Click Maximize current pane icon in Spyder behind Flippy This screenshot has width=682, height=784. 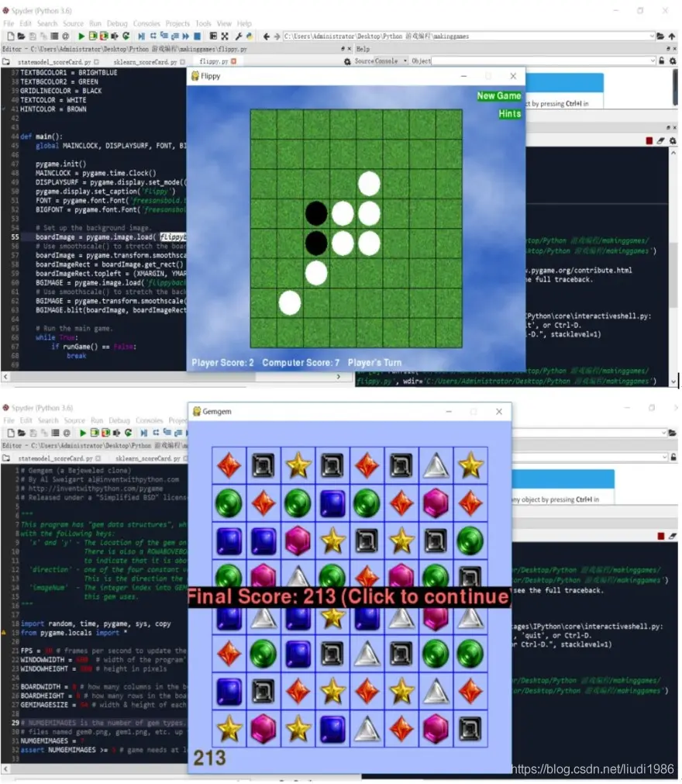point(213,36)
